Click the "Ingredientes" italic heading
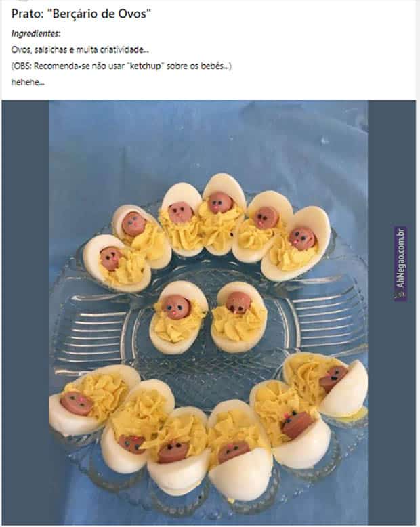The width and height of the screenshot is (420, 527). (x=36, y=33)
